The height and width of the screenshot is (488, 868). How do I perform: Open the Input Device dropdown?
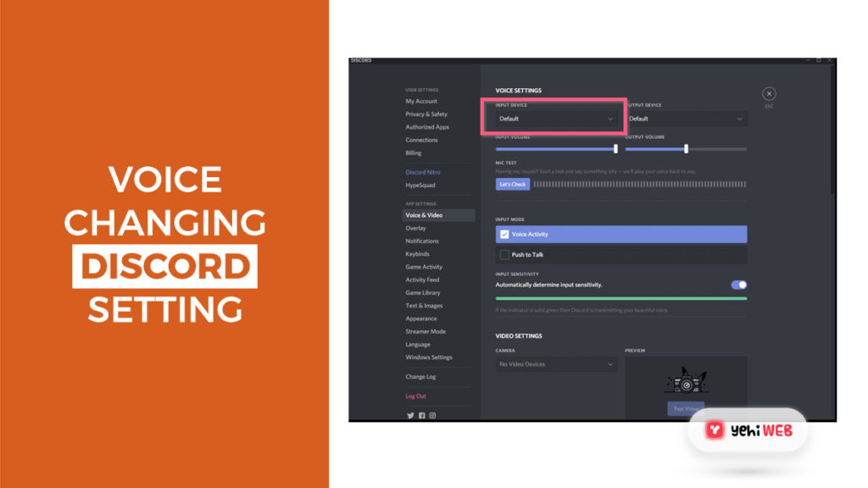pyautogui.click(x=555, y=119)
